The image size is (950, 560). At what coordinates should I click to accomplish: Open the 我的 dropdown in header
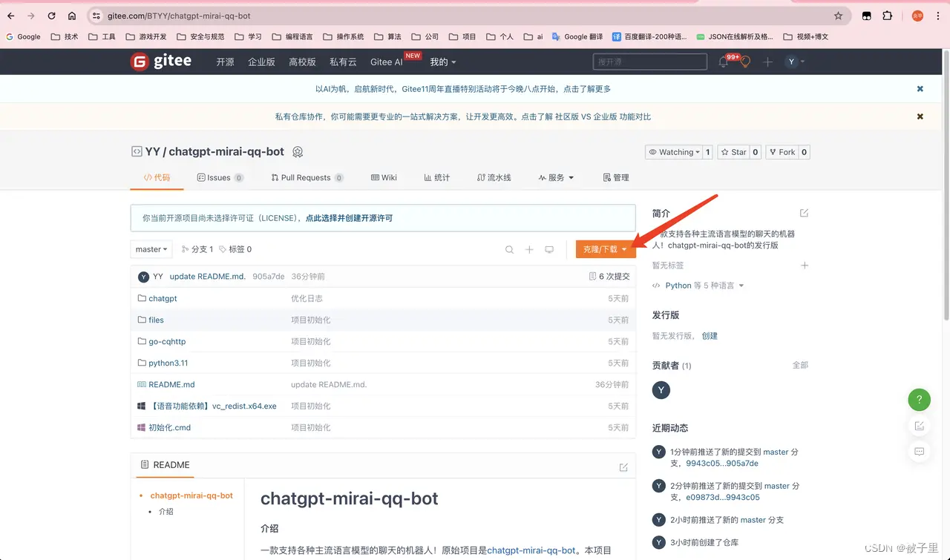coord(443,62)
